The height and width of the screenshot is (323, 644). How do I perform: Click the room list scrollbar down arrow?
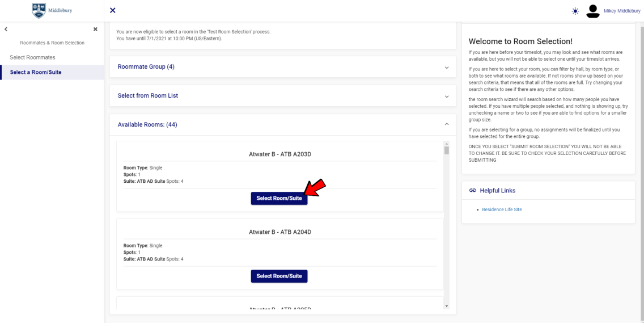click(x=447, y=306)
